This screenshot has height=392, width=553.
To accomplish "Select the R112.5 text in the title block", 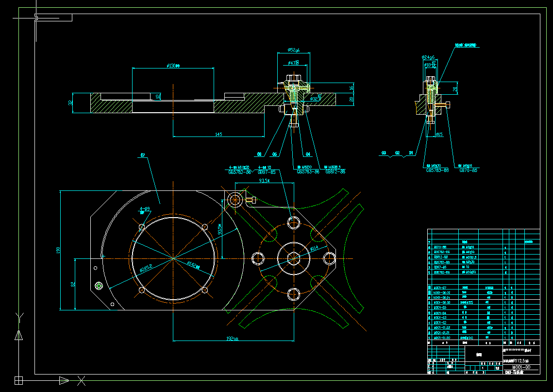I will 518,361.
